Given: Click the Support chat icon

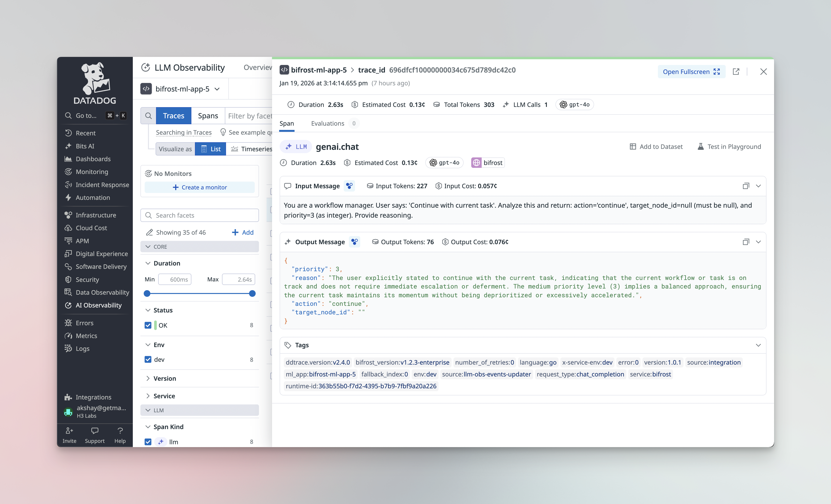Looking at the screenshot, I should tap(95, 431).
